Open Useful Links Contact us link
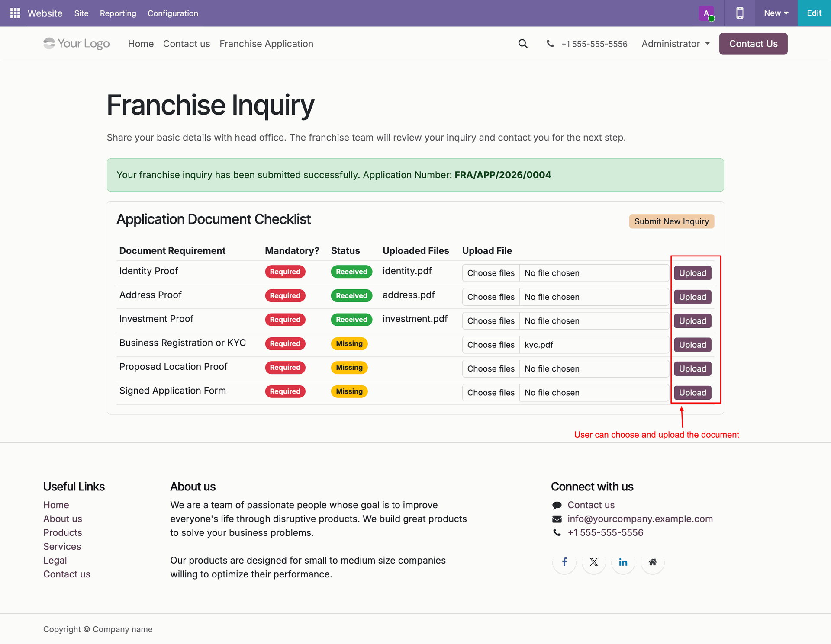 (x=67, y=574)
